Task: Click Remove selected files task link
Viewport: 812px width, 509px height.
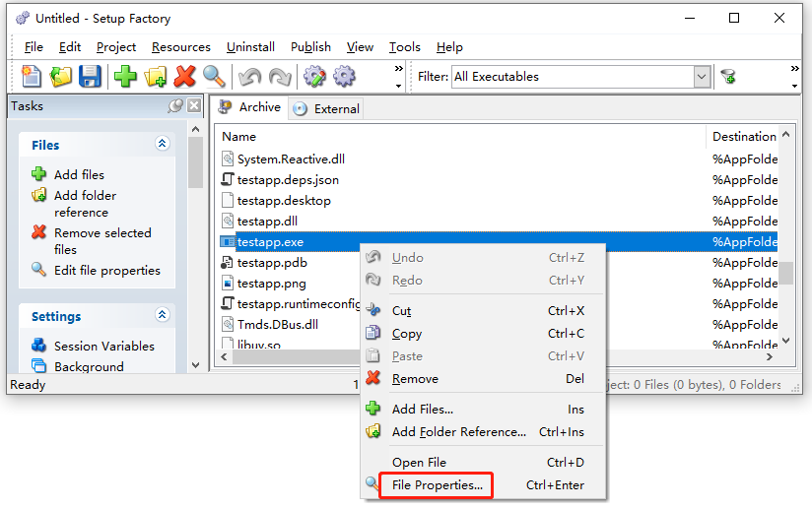Action: coord(102,241)
